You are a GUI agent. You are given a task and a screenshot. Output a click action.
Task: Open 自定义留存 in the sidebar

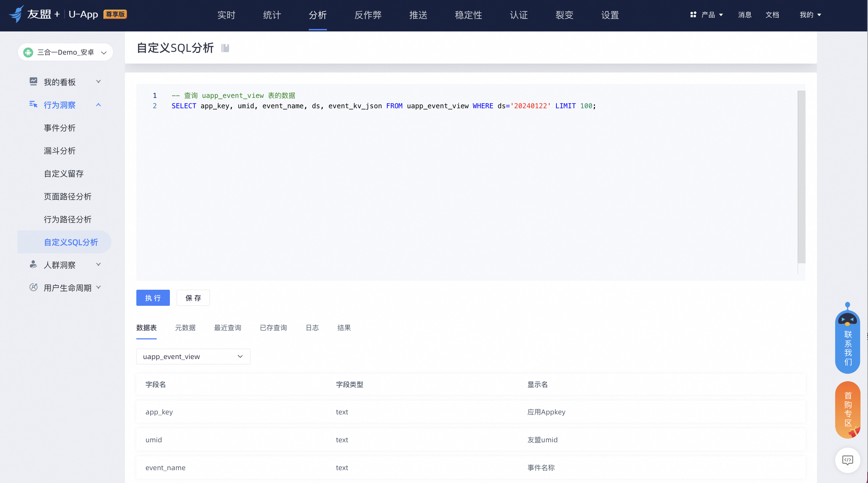point(64,174)
